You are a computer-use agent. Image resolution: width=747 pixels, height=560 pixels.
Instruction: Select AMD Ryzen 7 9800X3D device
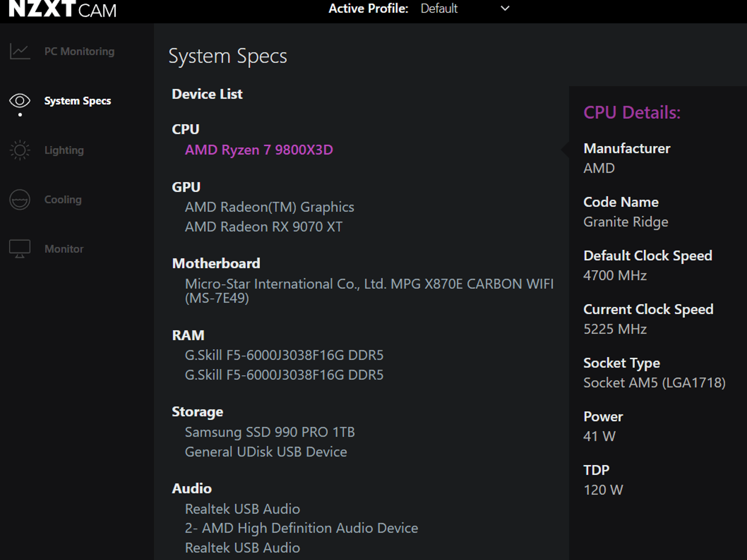click(259, 150)
